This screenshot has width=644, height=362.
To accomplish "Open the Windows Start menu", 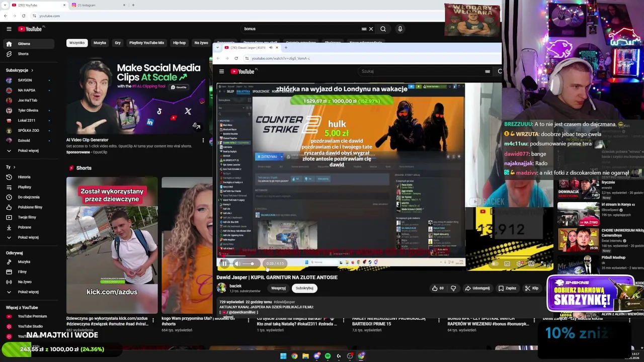I will tap(283, 356).
